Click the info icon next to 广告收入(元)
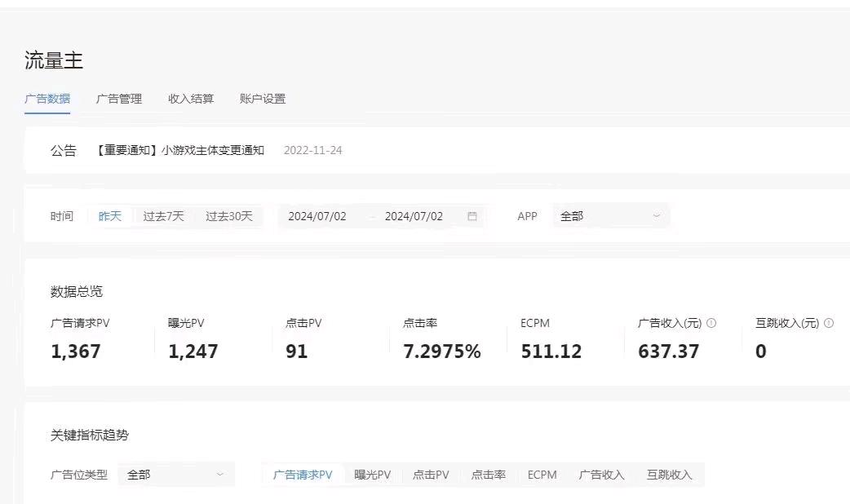Viewport: 850px width, 504px height. (x=711, y=323)
